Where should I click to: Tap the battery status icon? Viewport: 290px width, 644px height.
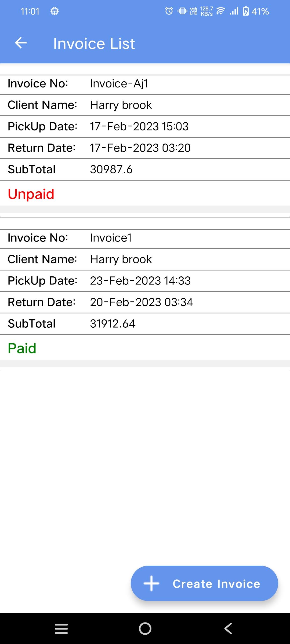[245, 11]
